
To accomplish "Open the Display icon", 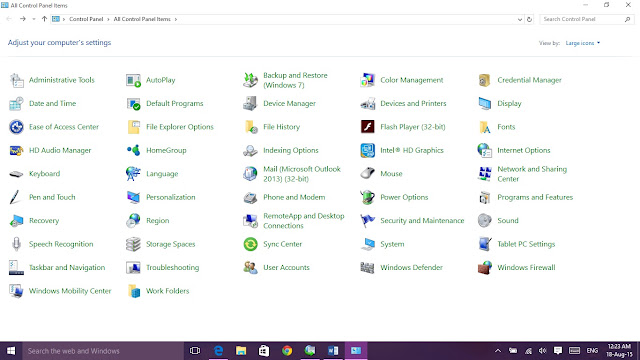I will (484, 104).
